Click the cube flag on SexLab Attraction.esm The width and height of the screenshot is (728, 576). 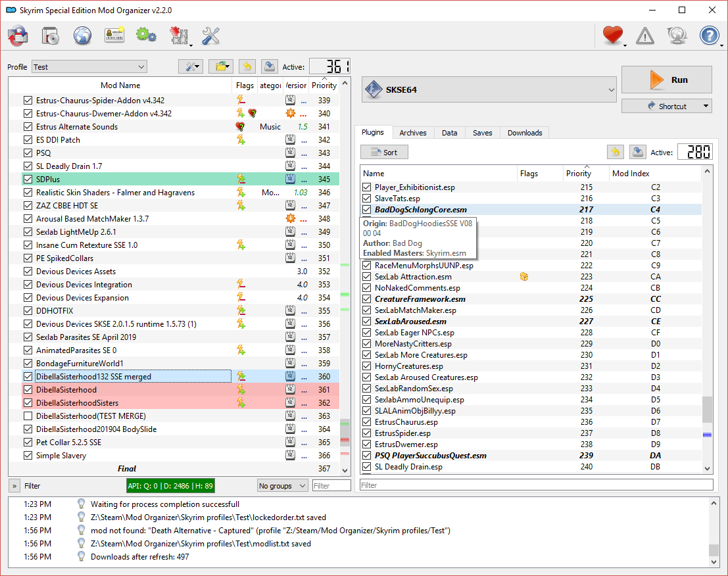coord(524,277)
